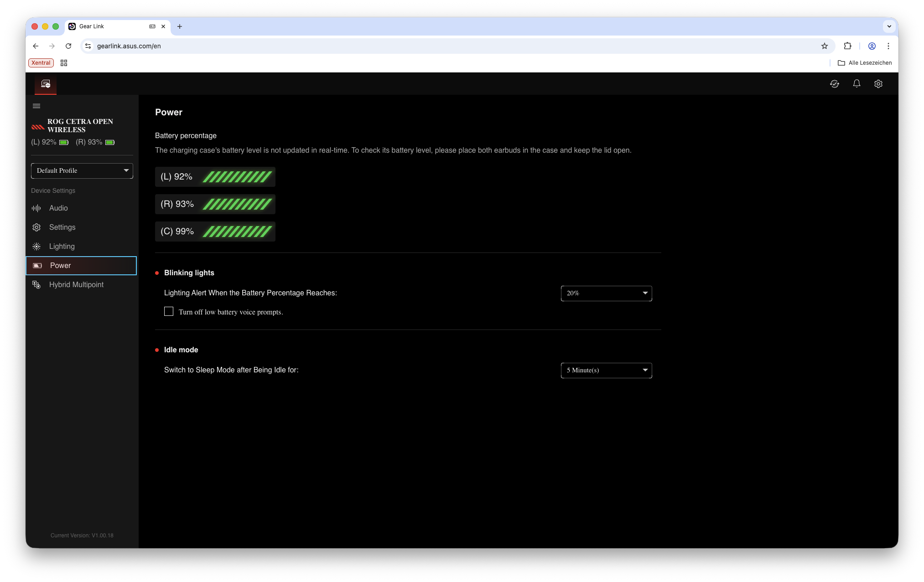Open the Gear Link settings gear in the header
Image resolution: width=924 pixels, height=582 pixels.
pyautogui.click(x=878, y=84)
